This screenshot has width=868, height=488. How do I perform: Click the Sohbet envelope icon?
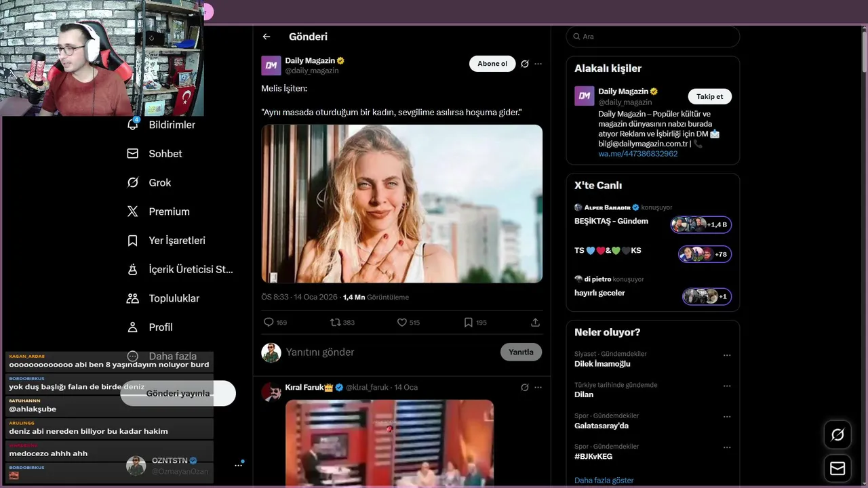click(133, 154)
